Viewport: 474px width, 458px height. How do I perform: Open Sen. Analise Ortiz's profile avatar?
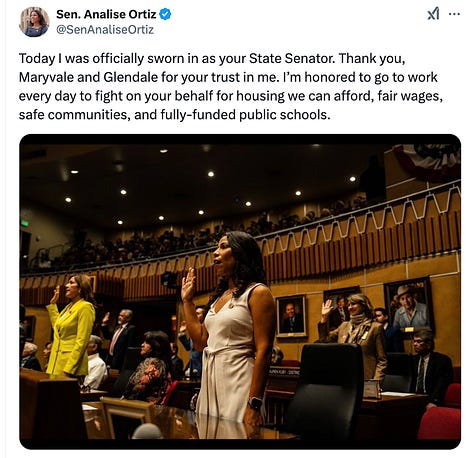[x=34, y=22]
